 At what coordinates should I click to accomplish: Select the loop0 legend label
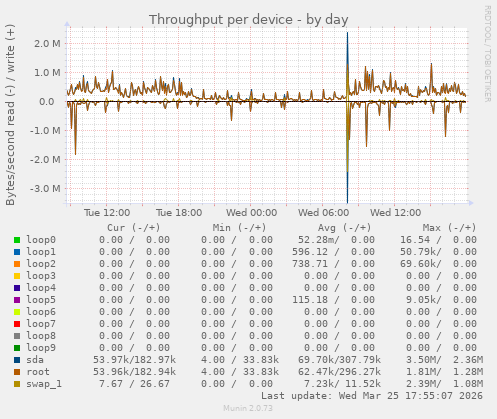click(41, 240)
